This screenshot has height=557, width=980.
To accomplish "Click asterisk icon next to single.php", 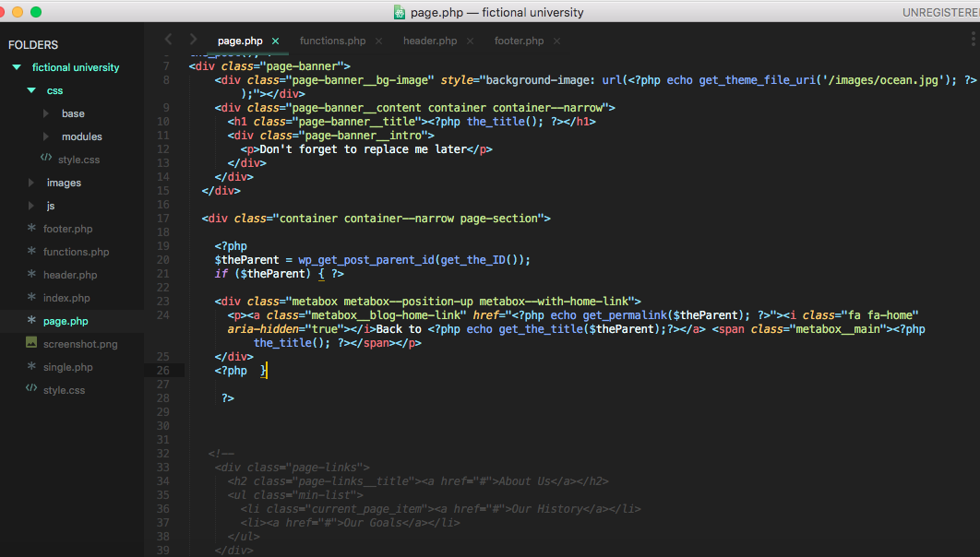I will 31,366.
